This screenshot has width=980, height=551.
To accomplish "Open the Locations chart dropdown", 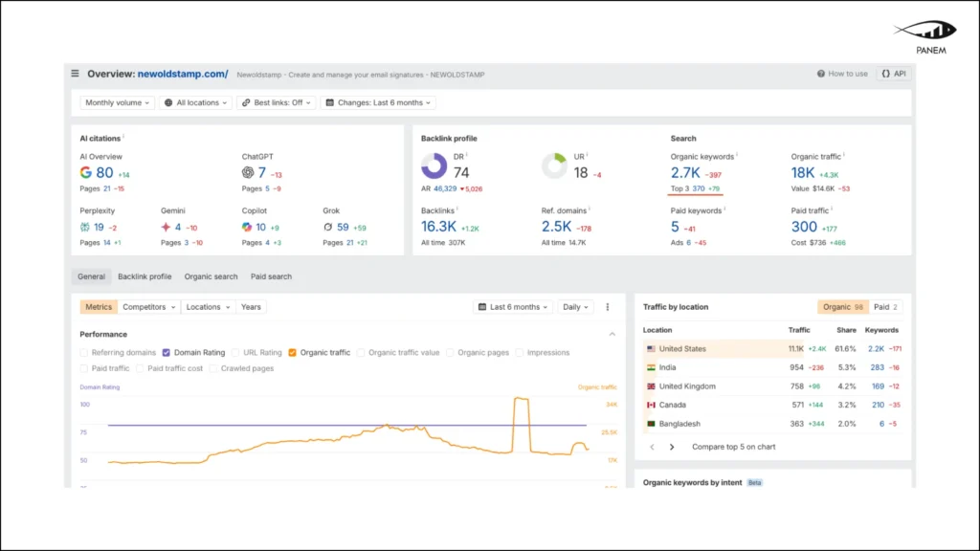I will click(208, 307).
